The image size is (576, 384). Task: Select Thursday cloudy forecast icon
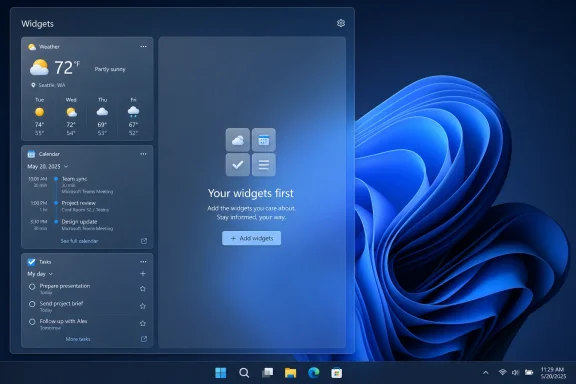click(x=102, y=112)
